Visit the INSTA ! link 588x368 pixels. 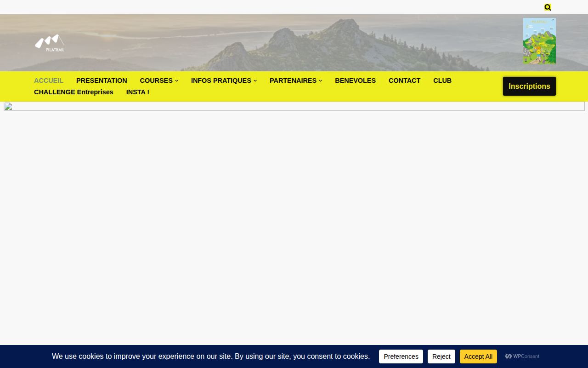point(138,92)
